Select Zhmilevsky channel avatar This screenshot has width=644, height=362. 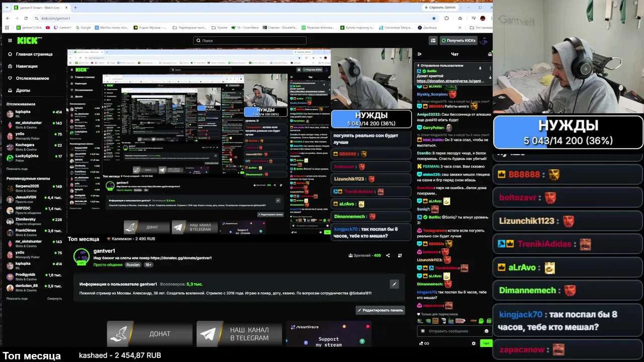point(10,221)
